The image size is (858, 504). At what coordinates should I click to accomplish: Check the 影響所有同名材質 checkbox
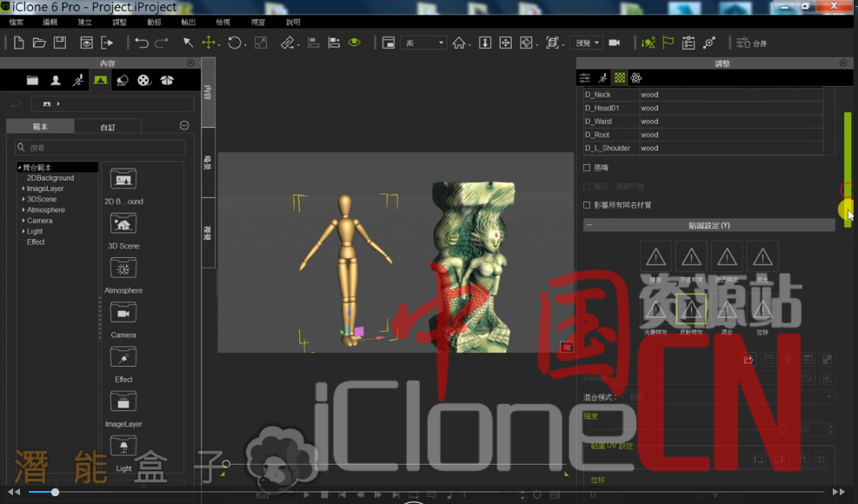click(x=587, y=205)
